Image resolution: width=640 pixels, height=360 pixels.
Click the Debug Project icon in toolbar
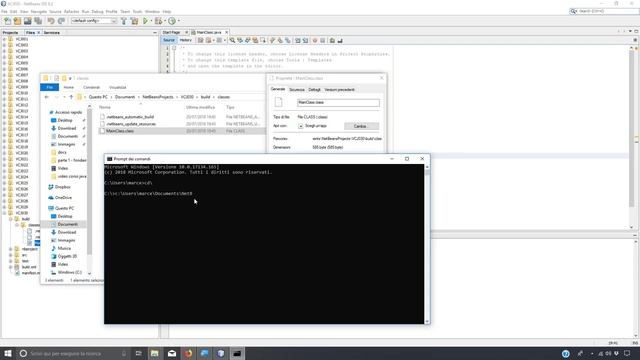[158, 21]
